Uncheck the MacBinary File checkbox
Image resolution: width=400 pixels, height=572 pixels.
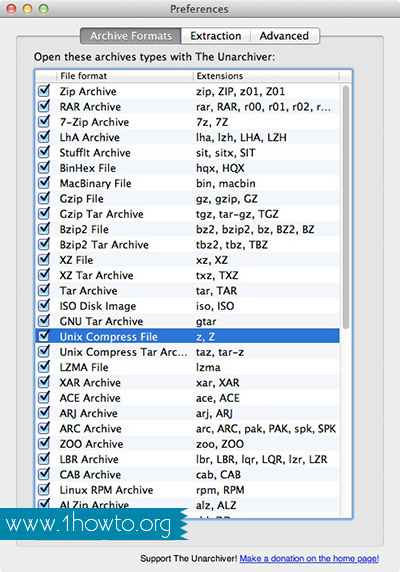tap(44, 182)
